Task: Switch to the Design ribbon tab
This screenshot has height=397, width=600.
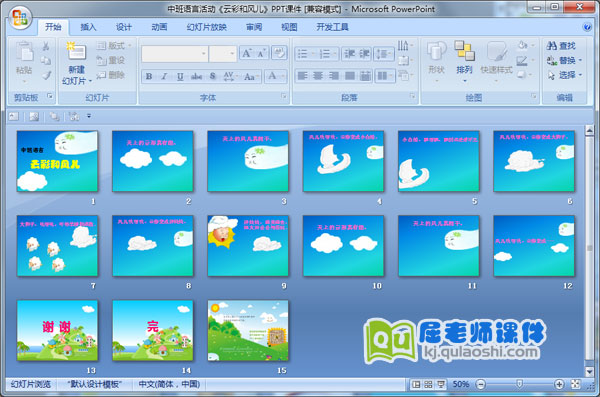Action: coord(124,27)
